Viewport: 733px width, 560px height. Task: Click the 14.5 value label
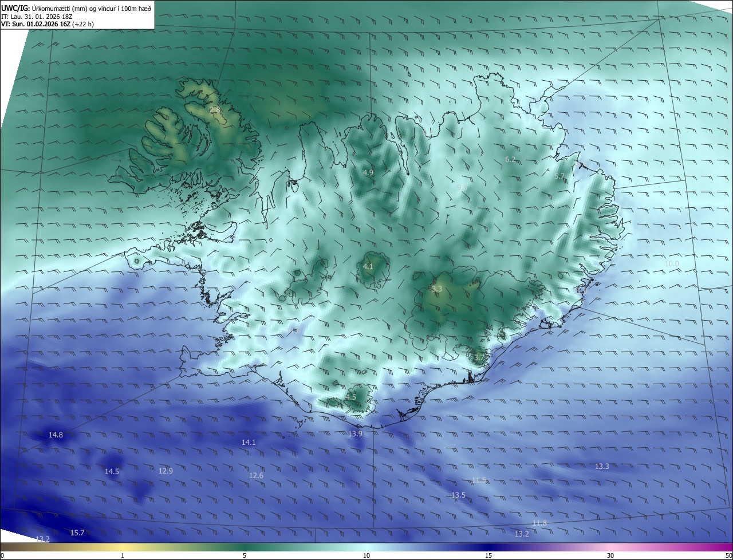pyautogui.click(x=112, y=472)
